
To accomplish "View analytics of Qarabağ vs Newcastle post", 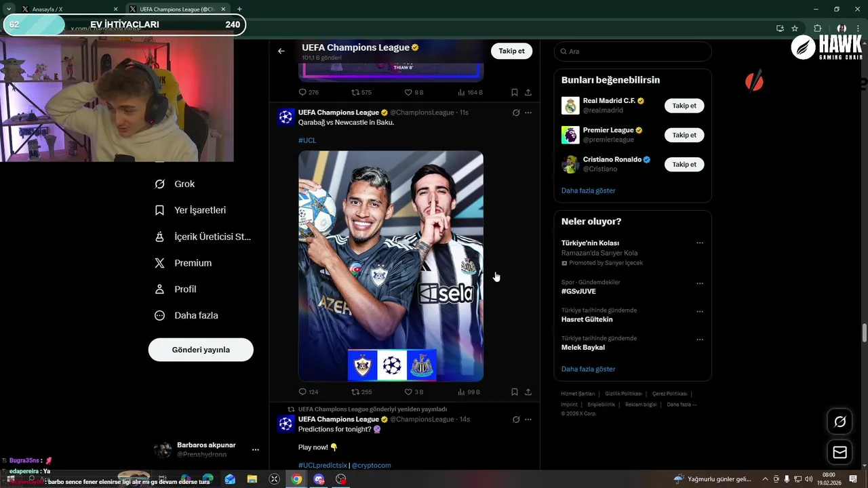I will (469, 392).
